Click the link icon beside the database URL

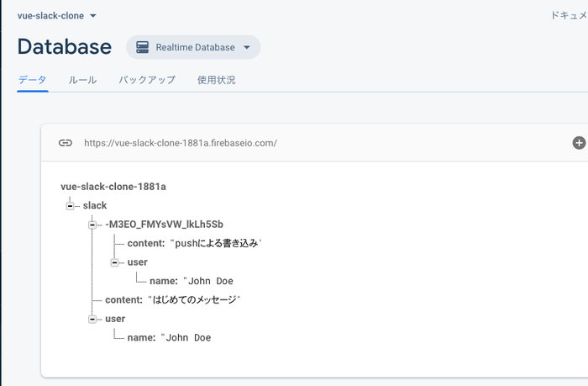pos(66,143)
